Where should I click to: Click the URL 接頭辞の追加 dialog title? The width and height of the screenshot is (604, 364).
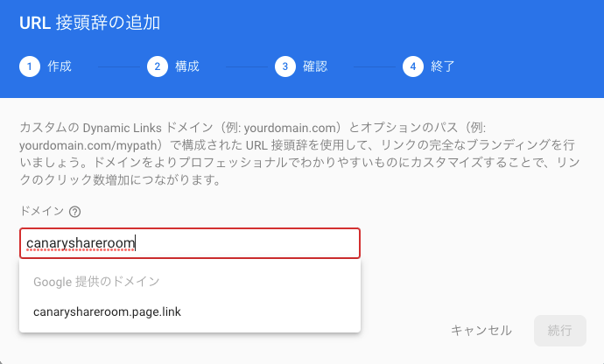click(90, 23)
